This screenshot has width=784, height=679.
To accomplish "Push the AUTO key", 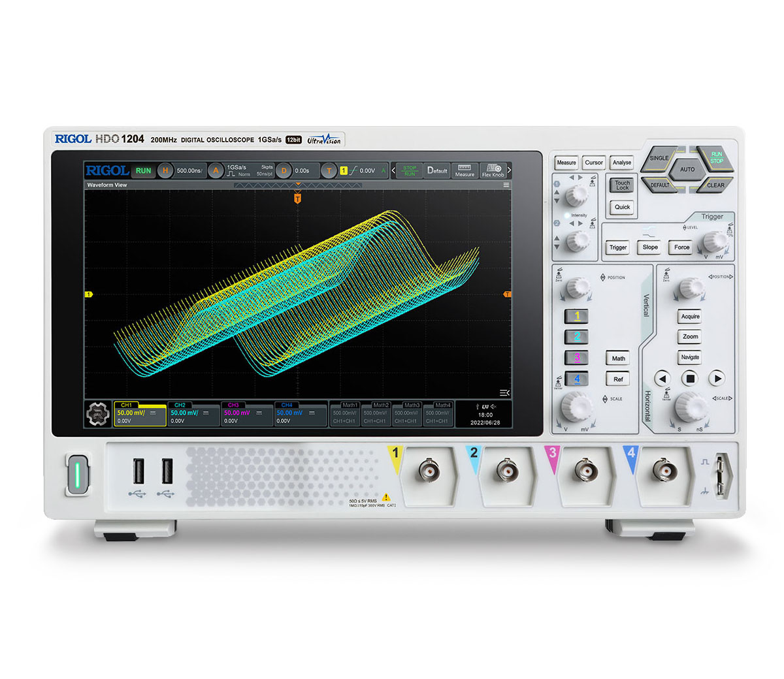I will pyautogui.click(x=687, y=169).
